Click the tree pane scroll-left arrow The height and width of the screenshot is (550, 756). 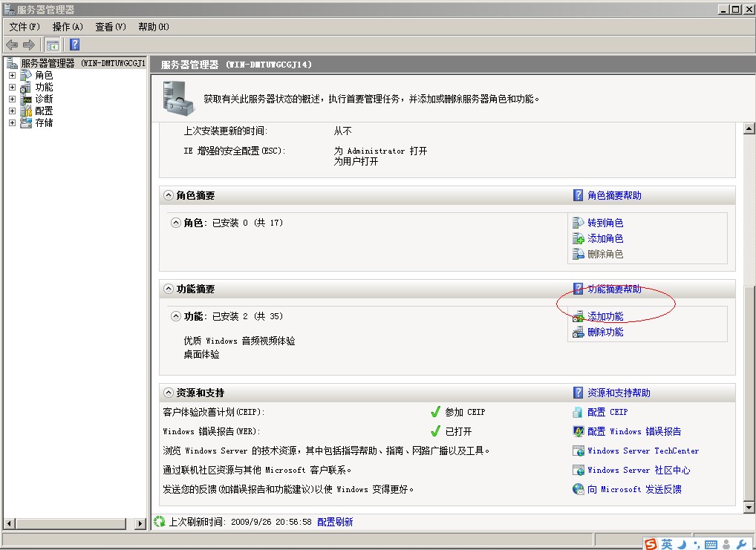(9, 523)
